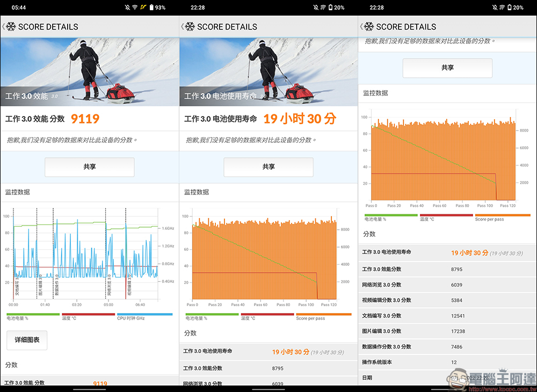Screen dimensions: 537x392
Task: Select value 12541 in right score table
Action: [x=458, y=316]
